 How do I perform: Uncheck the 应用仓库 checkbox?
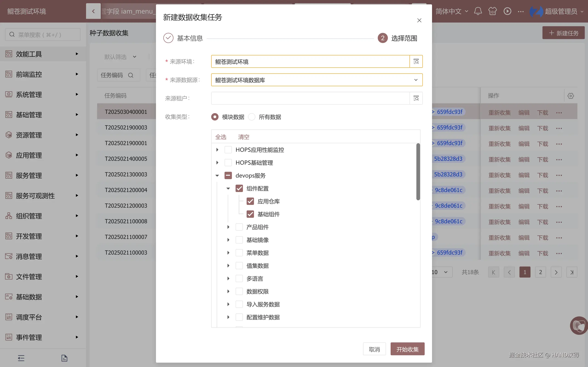pyautogui.click(x=250, y=201)
